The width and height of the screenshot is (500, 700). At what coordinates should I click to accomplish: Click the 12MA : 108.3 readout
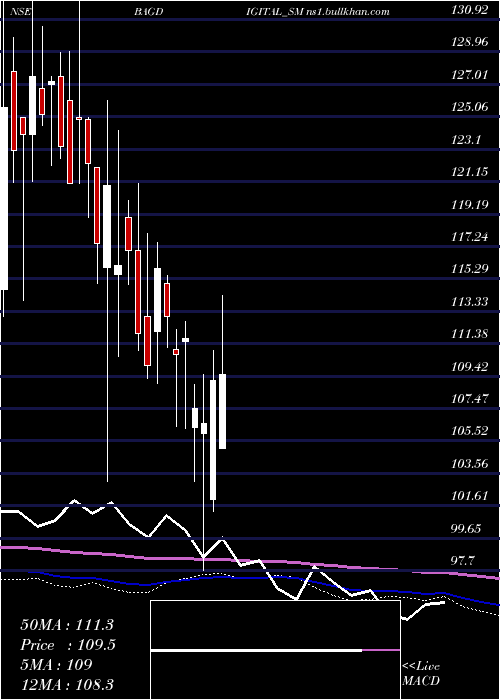click(67, 684)
